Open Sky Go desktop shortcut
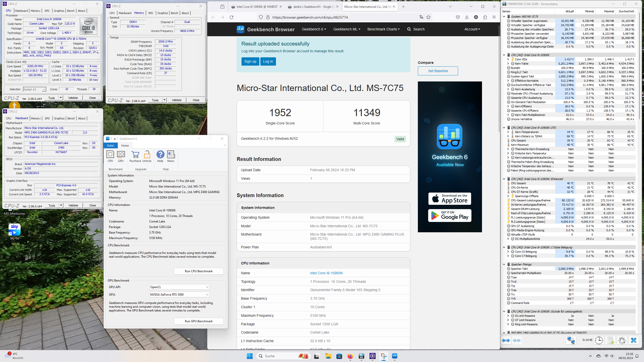This screenshot has height=362, width=644. click(14, 232)
